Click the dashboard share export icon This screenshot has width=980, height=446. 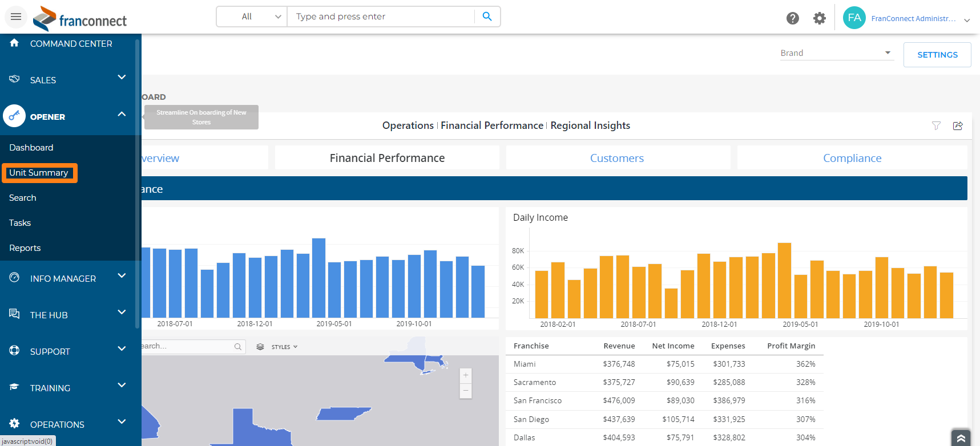pyautogui.click(x=958, y=125)
